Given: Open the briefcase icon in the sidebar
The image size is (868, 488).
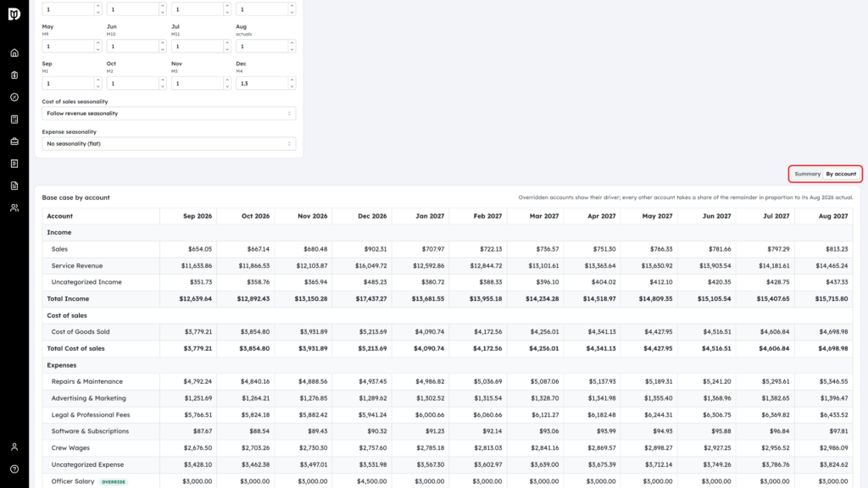Looking at the screenshot, I should [x=14, y=141].
